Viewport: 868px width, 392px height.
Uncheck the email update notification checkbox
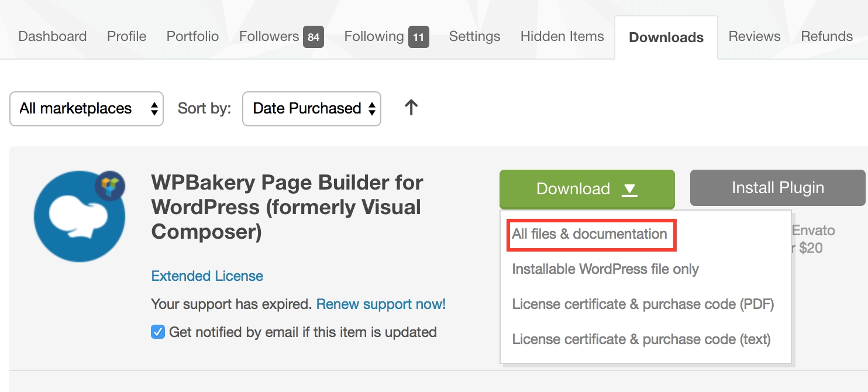(x=158, y=332)
